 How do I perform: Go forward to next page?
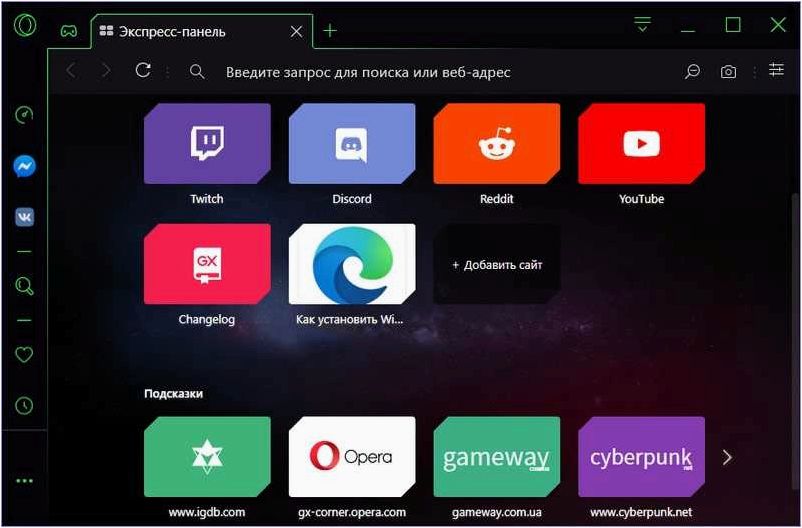[x=105, y=71]
